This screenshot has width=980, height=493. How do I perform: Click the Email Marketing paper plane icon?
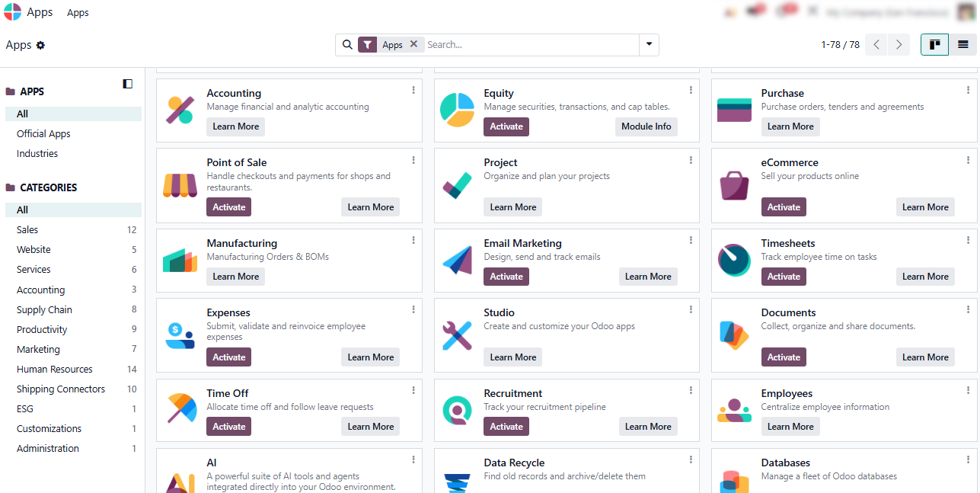458,260
